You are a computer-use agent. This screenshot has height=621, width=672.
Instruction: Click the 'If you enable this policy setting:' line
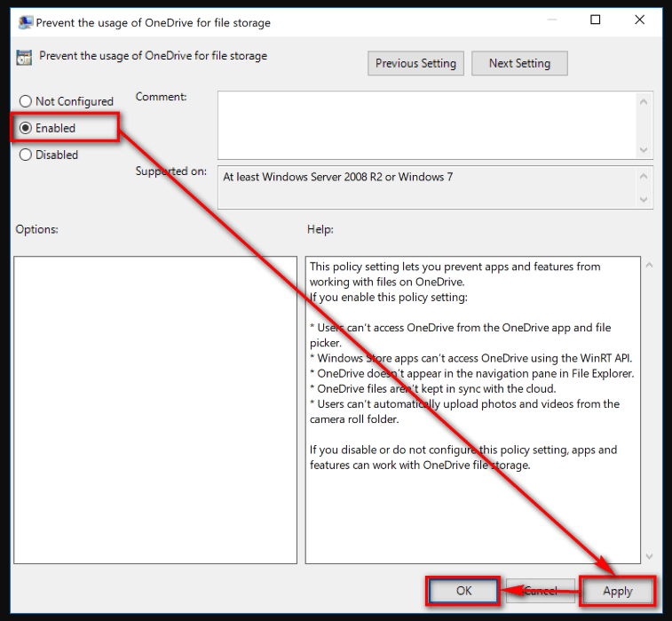pyautogui.click(x=388, y=298)
